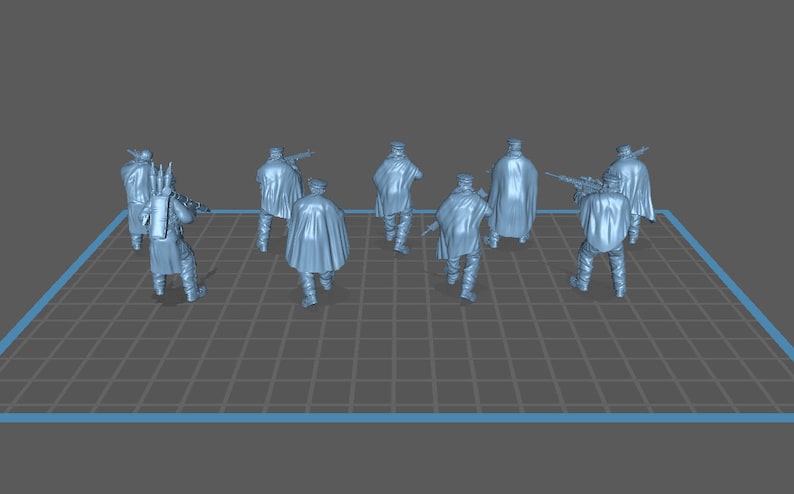Screen dimensions: 794x494
Task: Click the fuel tank backpack on flamethrower soldier
Action: coord(160,215)
